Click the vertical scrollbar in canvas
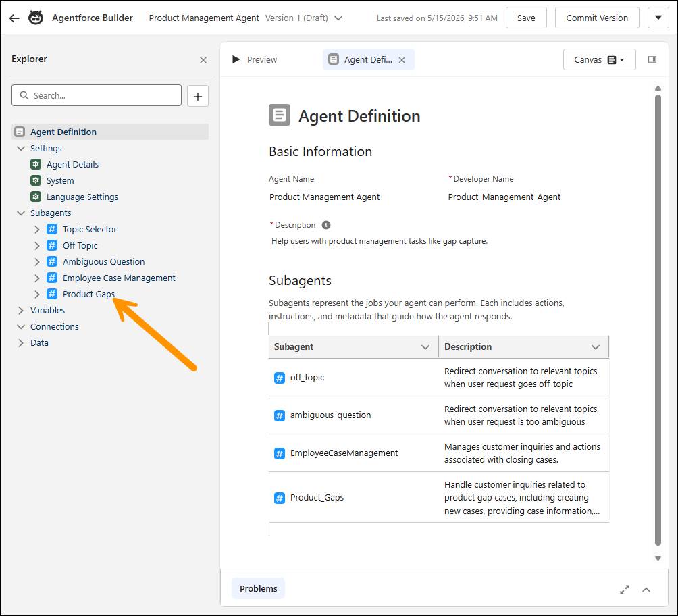The height and width of the screenshot is (616, 678). 658,320
